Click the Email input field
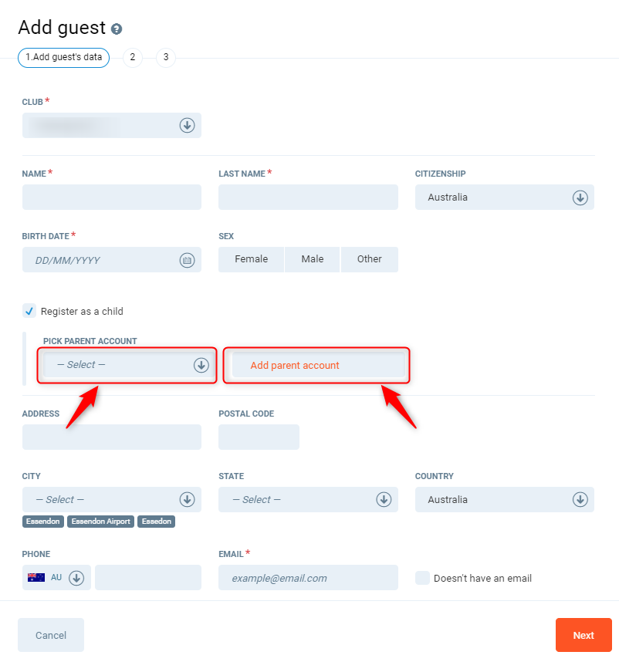The width and height of the screenshot is (619, 672). pyautogui.click(x=308, y=578)
